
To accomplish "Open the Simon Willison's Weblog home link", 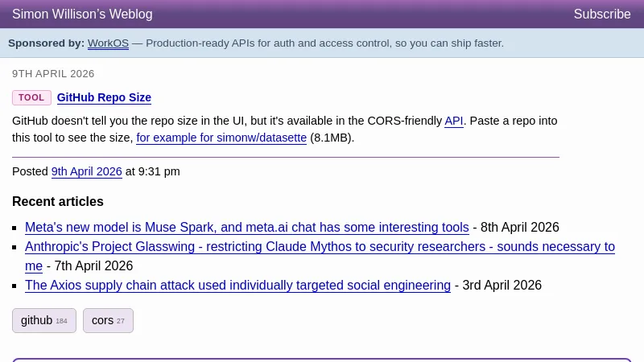I will click(82, 14).
